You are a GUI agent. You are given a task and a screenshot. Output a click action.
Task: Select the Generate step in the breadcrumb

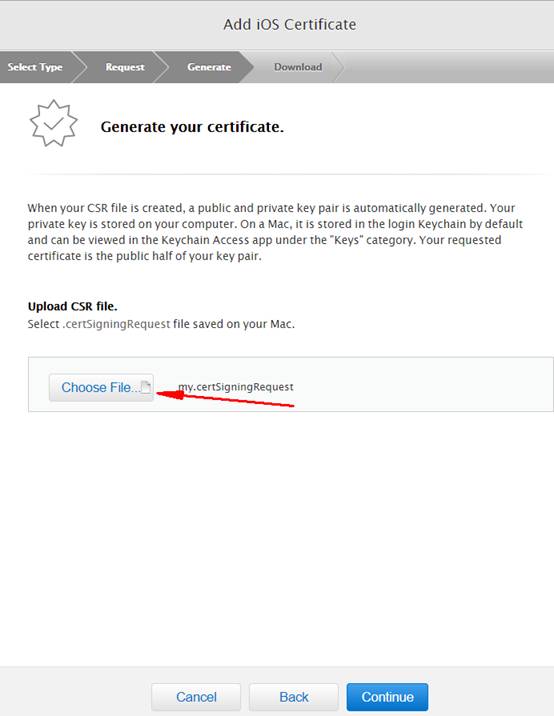tap(209, 67)
